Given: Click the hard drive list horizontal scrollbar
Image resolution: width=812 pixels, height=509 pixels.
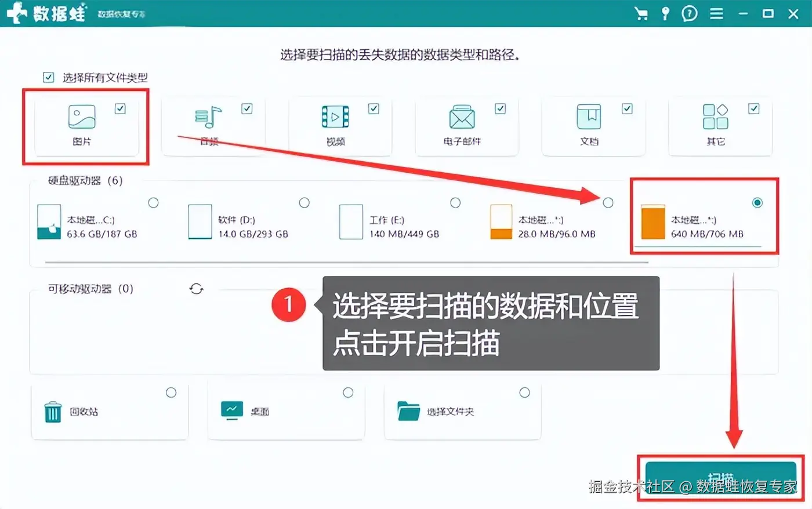Looking at the screenshot, I should pos(346,263).
